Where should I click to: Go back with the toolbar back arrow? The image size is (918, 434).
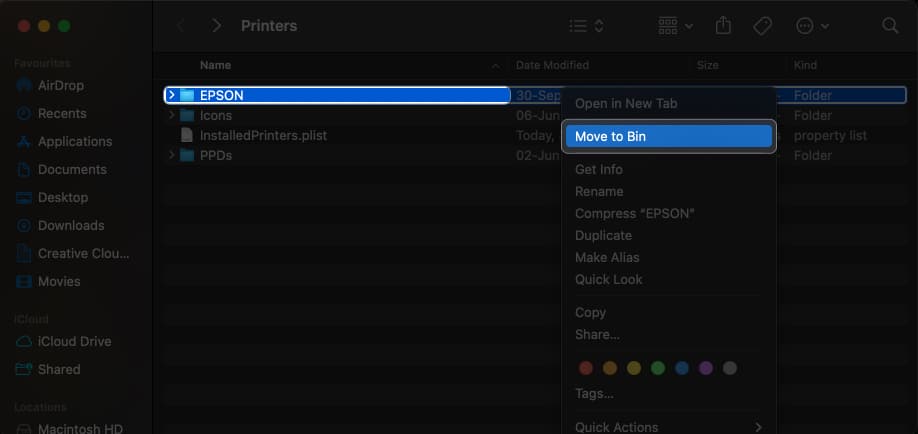[x=181, y=26]
